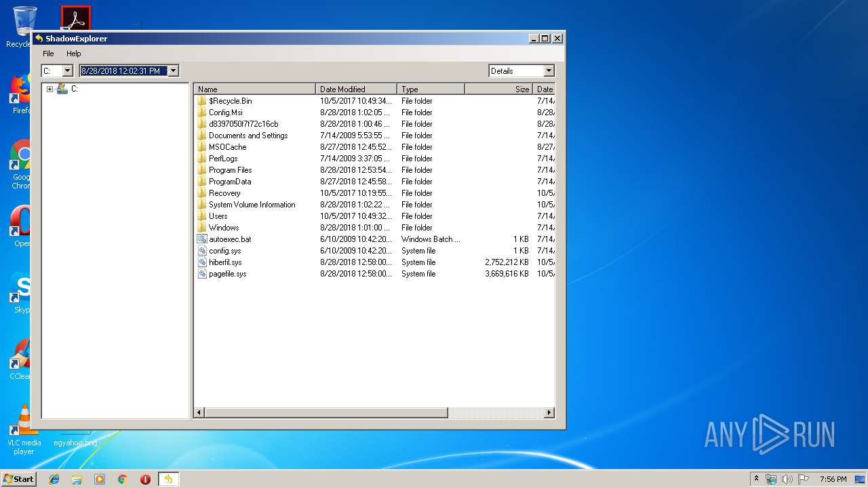Image resolution: width=868 pixels, height=488 pixels.
Task: Open the Action Center flag icon
Action: point(804,479)
